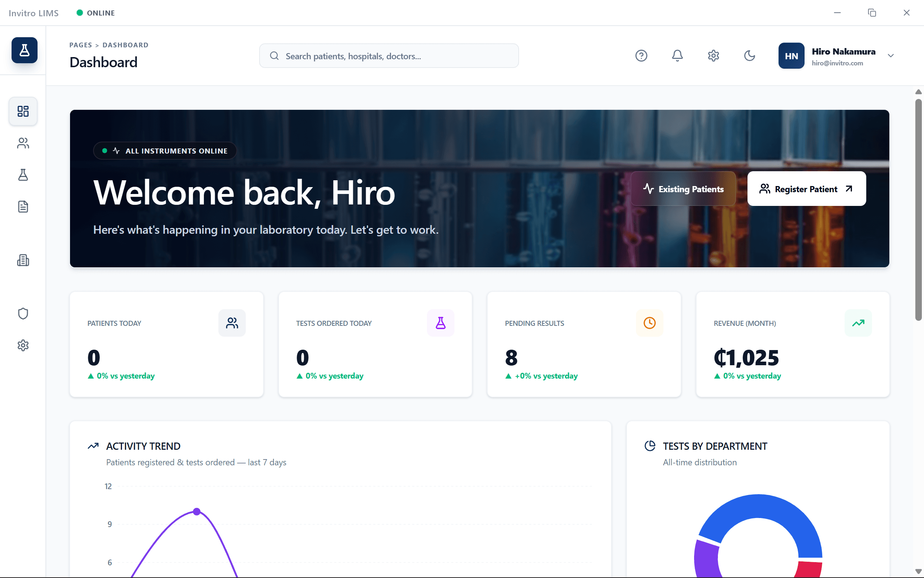Screen dimensions: 924x578
Task: Click the Tests by Department pie icon
Action: click(x=650, y=446)
